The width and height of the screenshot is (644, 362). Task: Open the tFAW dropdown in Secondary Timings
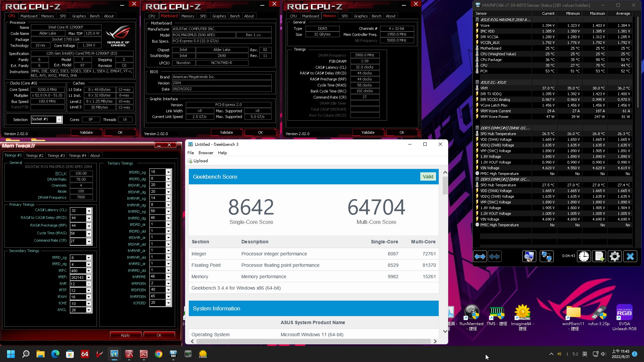[89, 297]
